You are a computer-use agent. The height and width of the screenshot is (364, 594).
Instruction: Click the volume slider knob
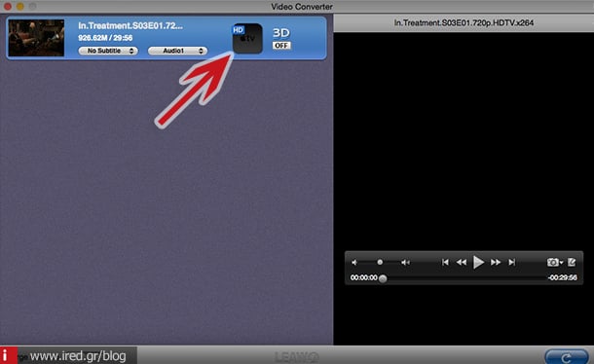pos(380,262)
